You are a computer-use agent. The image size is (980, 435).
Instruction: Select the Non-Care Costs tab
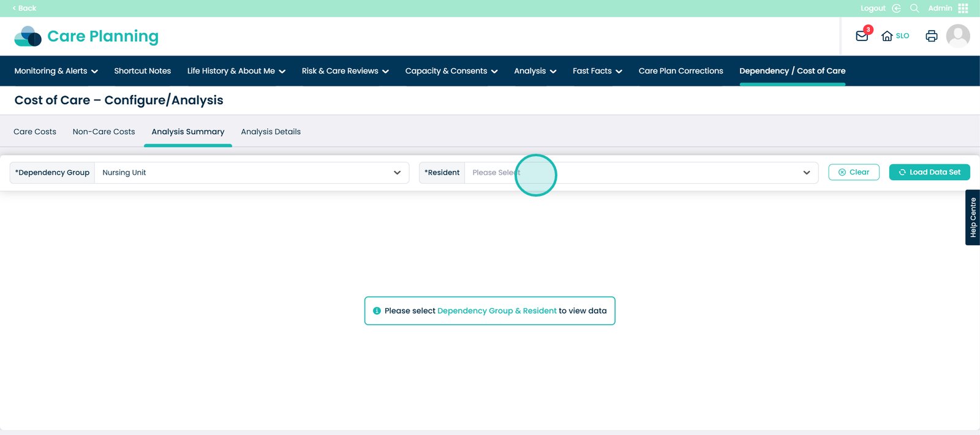(x=104, y=132)
